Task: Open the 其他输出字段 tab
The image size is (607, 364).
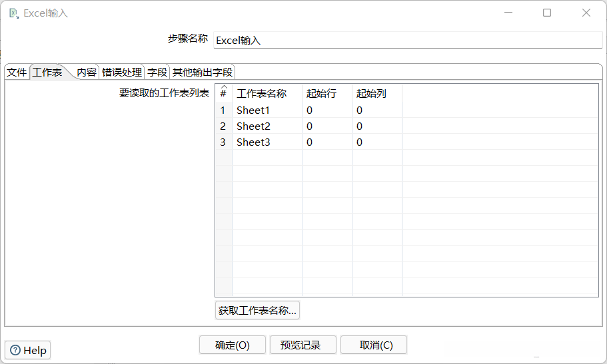Action: pos(203,73)
